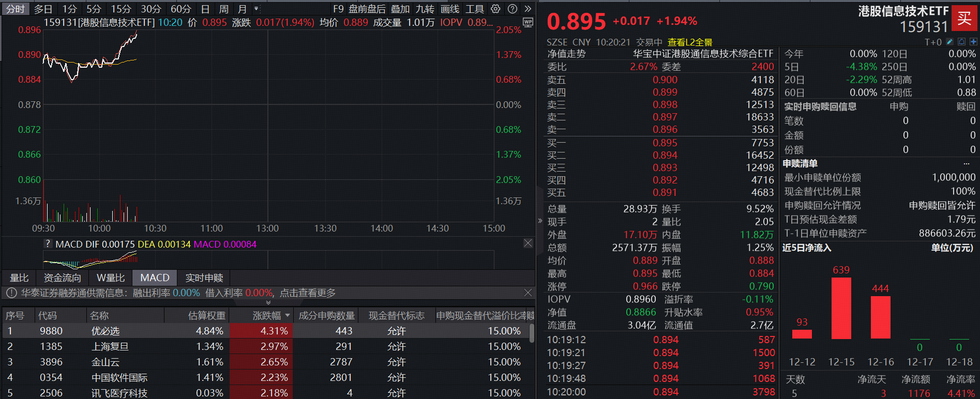Sort by 名称 column header
This screenshot has height=399, width=980.
click(x=99, y=315)
